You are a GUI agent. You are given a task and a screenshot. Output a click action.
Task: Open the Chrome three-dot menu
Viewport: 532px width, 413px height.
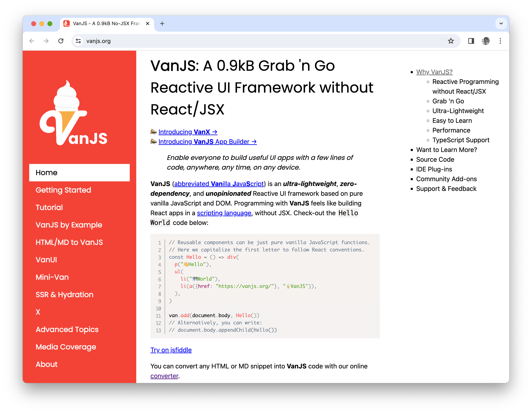[500, 41]
